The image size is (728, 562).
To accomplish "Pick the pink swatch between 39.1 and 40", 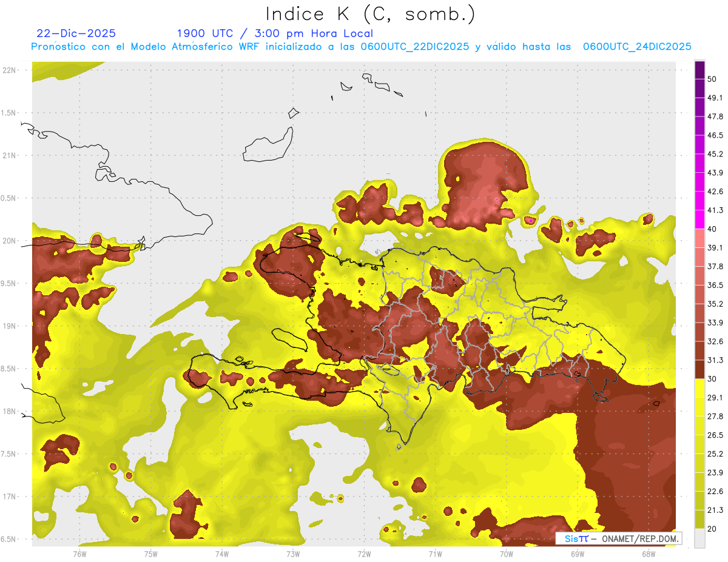I will [699, 238].
